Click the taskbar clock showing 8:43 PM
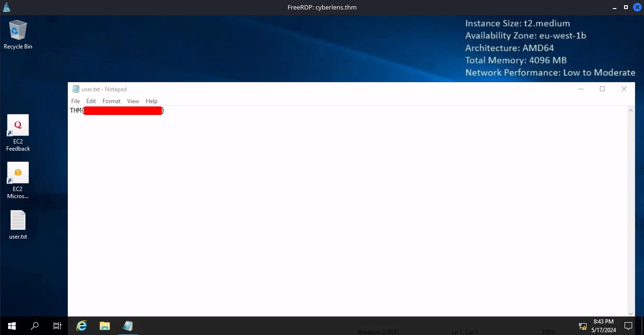 (x=604, y=326)
